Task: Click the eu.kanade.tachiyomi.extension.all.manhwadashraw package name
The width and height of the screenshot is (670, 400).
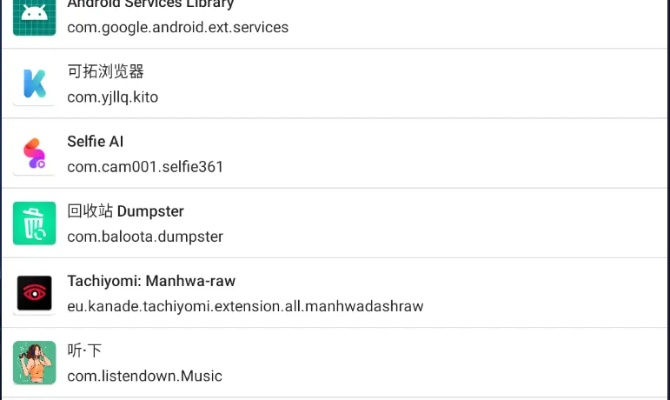Action: point(245,306)
